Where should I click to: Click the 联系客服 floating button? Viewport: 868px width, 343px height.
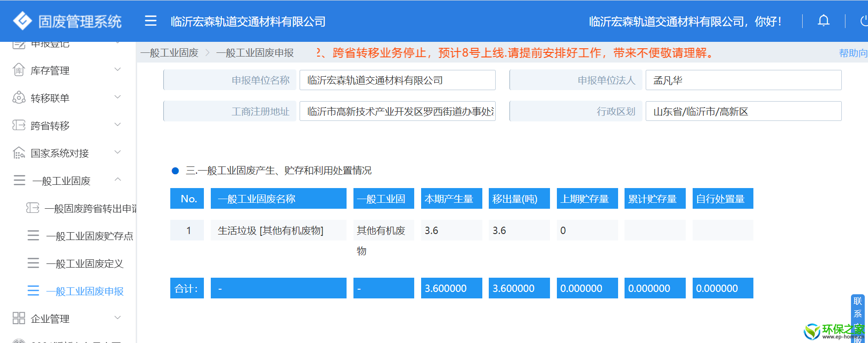858,318
